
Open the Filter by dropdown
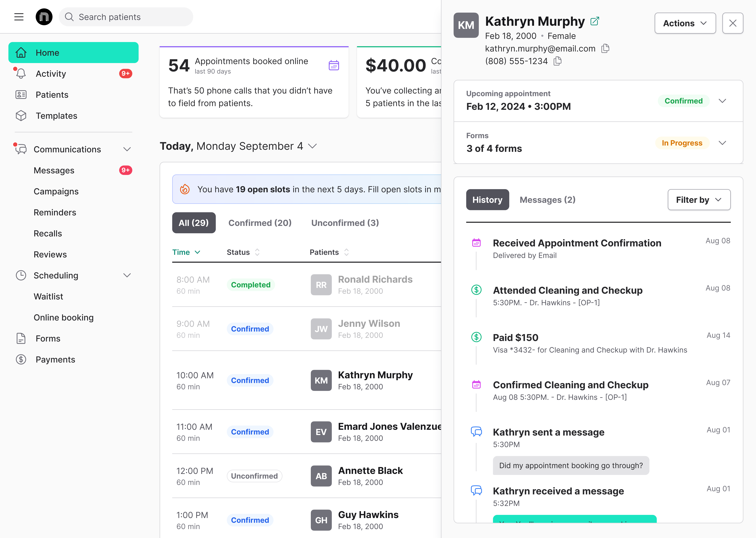[x=699, y=200]
